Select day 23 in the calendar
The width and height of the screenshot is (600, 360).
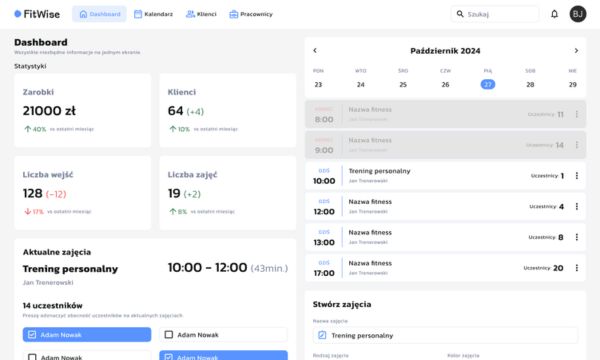(318, 85)
